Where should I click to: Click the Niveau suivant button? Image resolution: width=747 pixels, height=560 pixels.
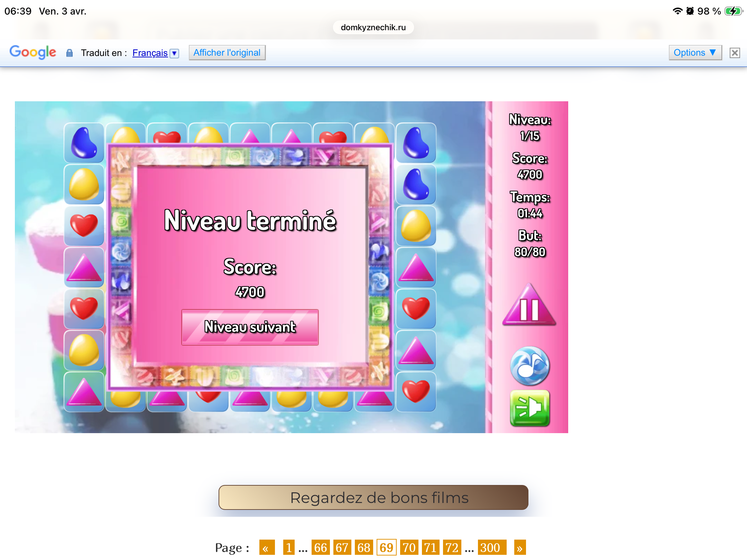250,327
